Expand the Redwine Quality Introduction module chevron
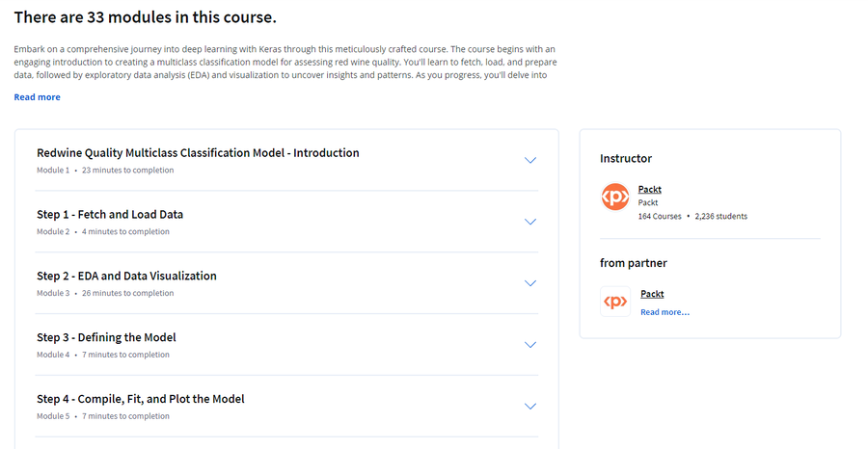Viewport: 868px width, 449px height. coord(530,160)
